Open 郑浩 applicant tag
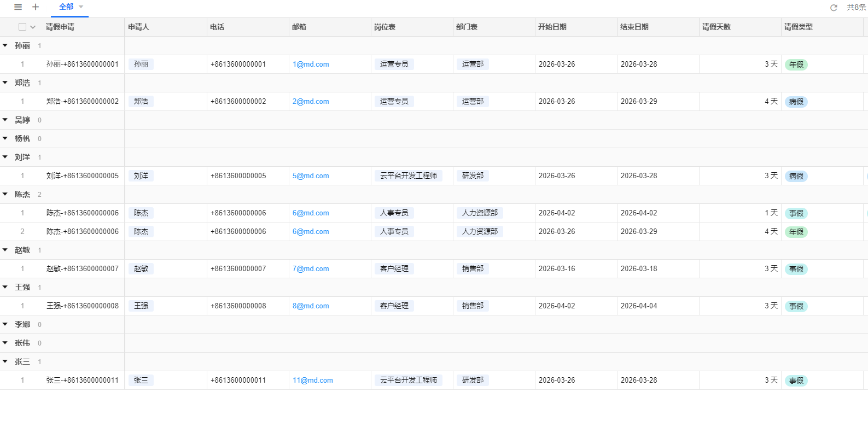The width and height of the screenshot is (868, 433). (x=141, y=102)
